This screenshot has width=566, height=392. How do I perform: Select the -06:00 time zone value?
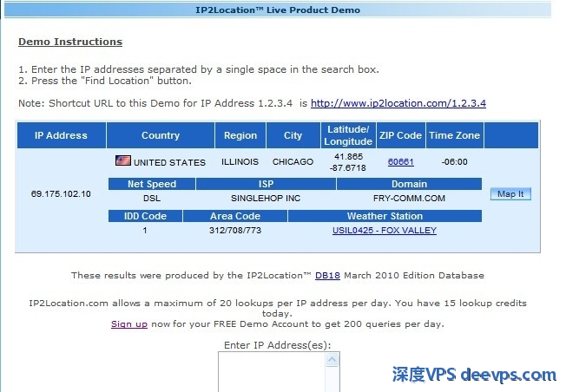point(454,162)
